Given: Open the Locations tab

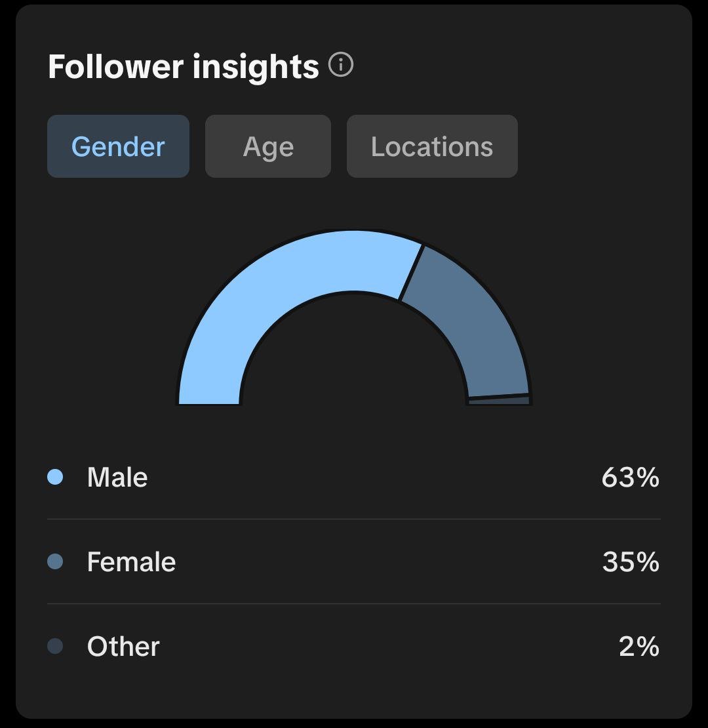Looking at the screenshot, I should (x=432, y=146).
